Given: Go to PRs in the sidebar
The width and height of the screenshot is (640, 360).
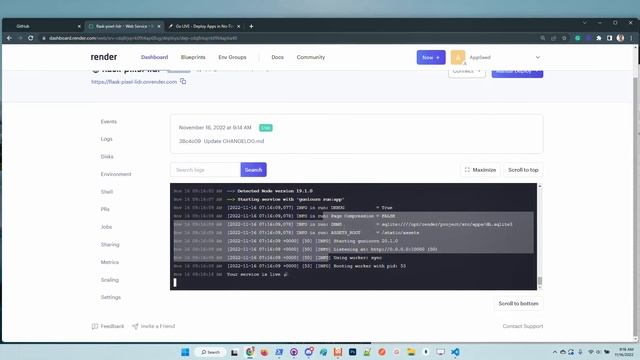Looking at the screenshot, I should 105,209.
